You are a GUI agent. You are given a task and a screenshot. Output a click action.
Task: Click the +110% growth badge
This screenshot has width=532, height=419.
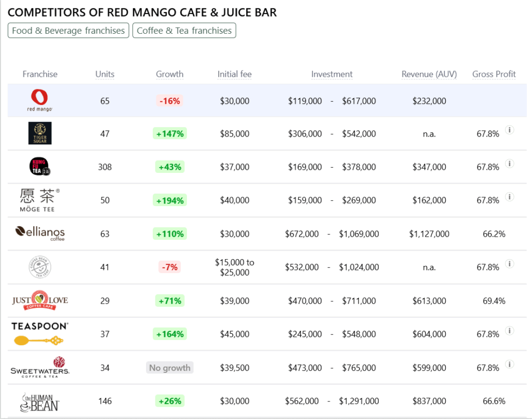[170, 234]
